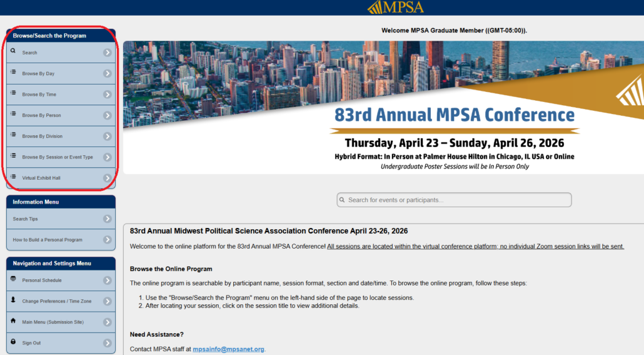Open How to Build a Personal Program

[x=48, y=240]
